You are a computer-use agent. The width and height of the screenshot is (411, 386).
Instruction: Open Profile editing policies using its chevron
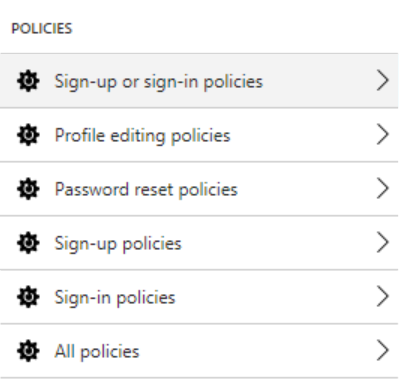point(383,134)
